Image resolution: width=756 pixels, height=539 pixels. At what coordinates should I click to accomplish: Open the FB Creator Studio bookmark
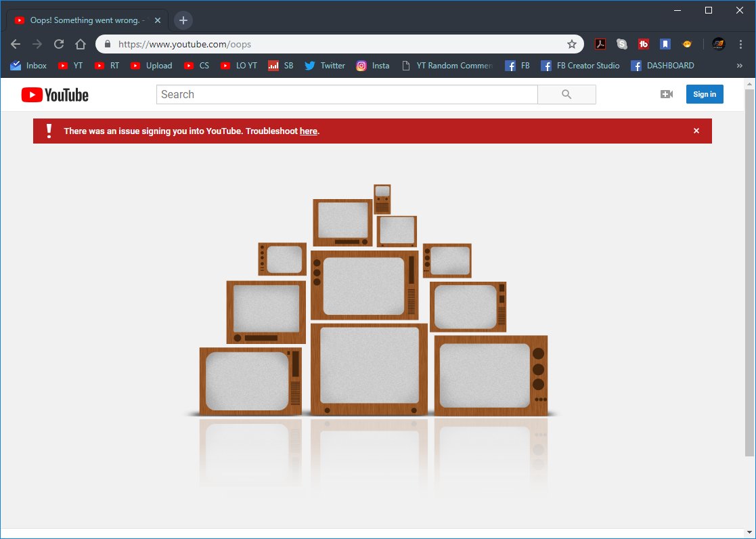(580, 66)
